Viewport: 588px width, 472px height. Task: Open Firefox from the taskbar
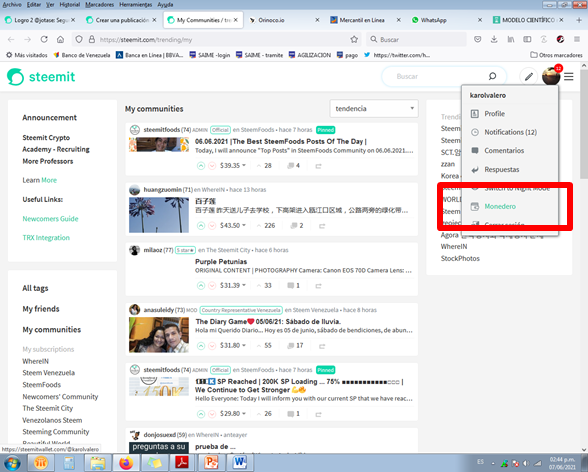pyautogui.click(x=126, y=463)
